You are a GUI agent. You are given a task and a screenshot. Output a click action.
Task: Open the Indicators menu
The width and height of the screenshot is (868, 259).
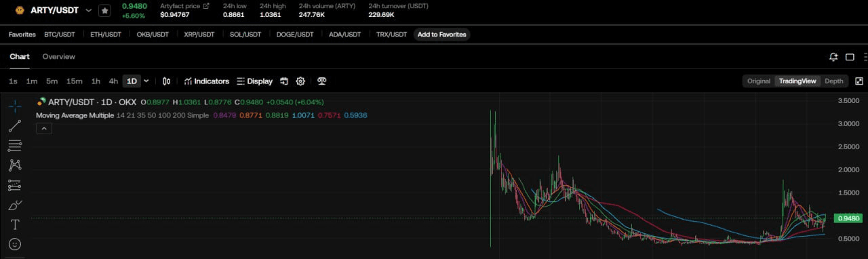pyautogui.click(x=207, y=81)
